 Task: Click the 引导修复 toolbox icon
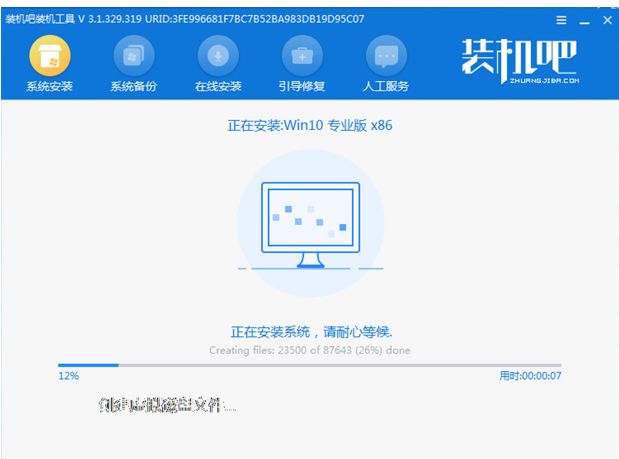[302, 54]
